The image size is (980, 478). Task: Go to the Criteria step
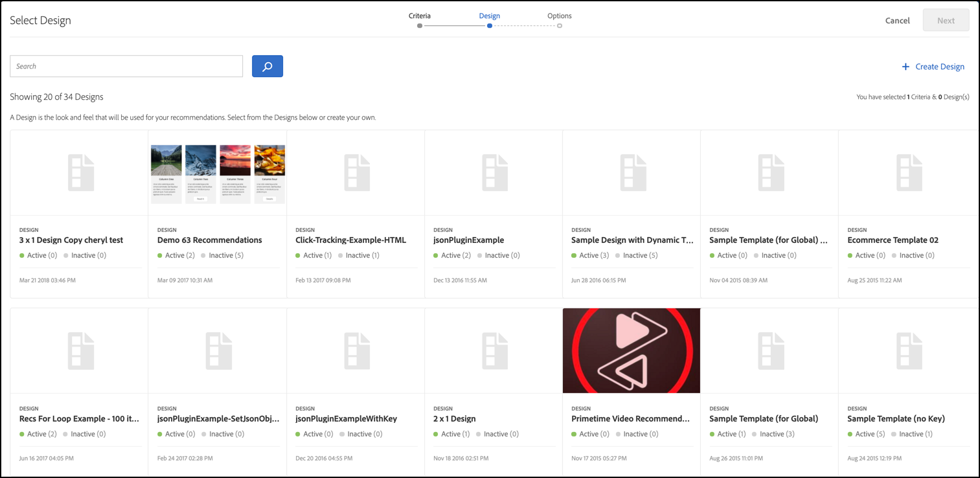point(420,16)
